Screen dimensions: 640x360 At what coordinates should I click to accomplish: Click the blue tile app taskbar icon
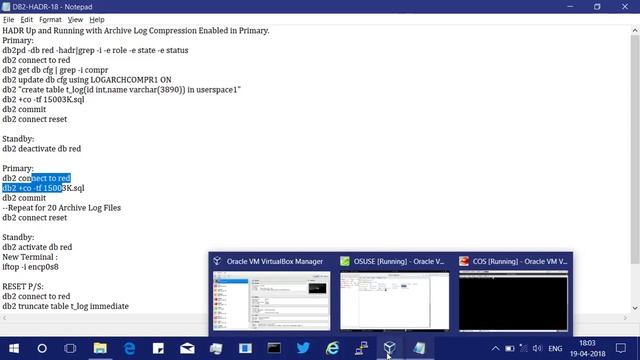[x=245, y=348]
